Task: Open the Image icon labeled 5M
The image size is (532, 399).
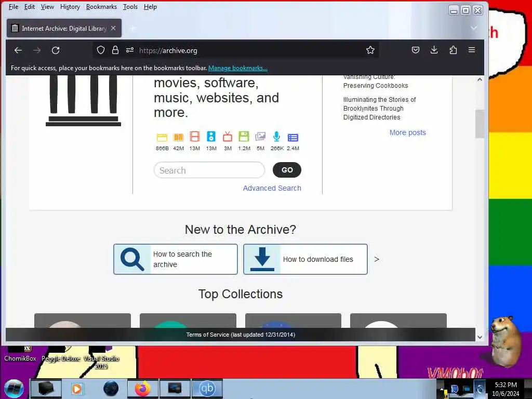Action: click(260, 137)
